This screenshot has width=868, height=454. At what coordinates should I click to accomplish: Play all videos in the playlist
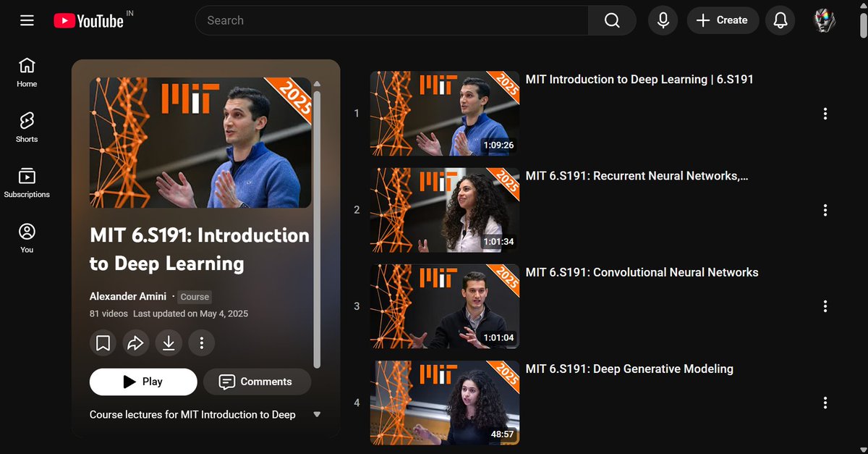(143, 382)
